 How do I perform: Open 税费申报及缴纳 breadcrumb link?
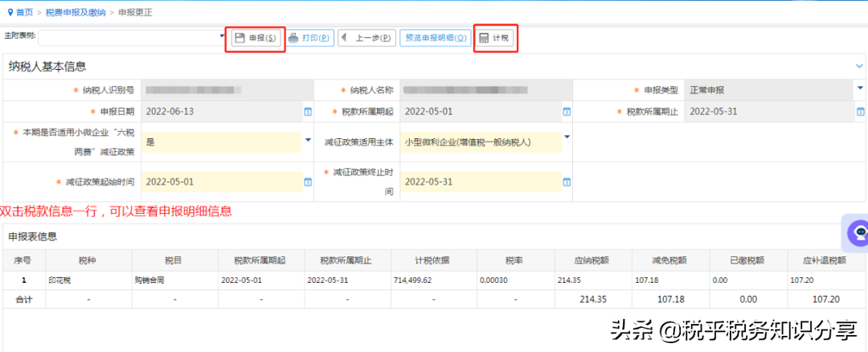pyautogui.click(x=75, y=12)
